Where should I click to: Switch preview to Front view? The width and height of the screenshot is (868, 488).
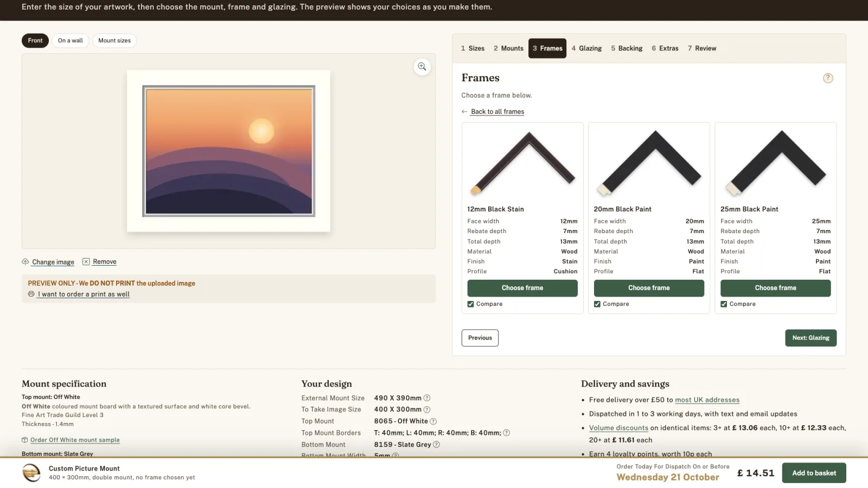(35, 41)
